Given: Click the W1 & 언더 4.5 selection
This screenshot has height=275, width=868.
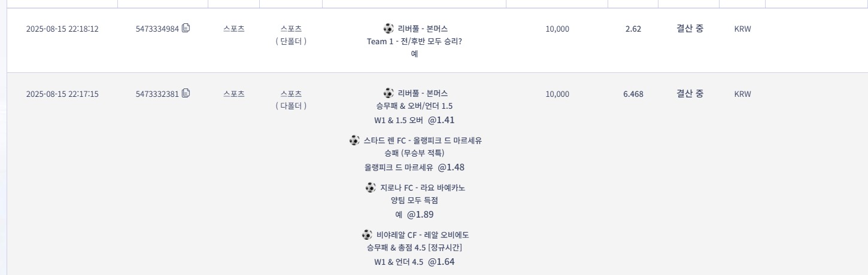Looking at the screenshot, I should click(x=399, y=262).
